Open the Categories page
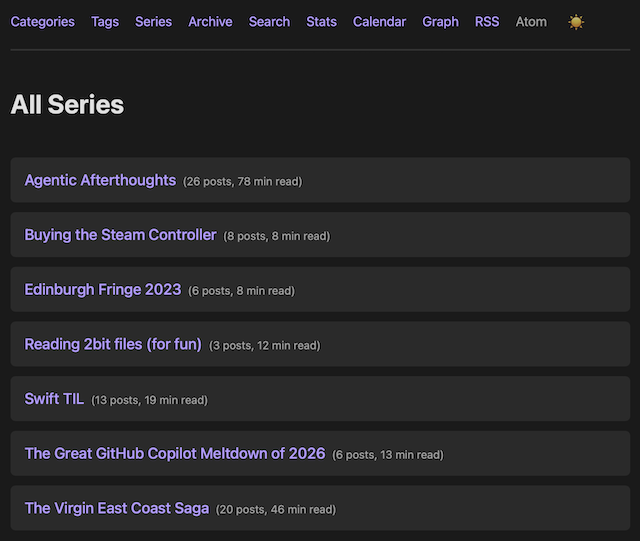 coord(42,22)
